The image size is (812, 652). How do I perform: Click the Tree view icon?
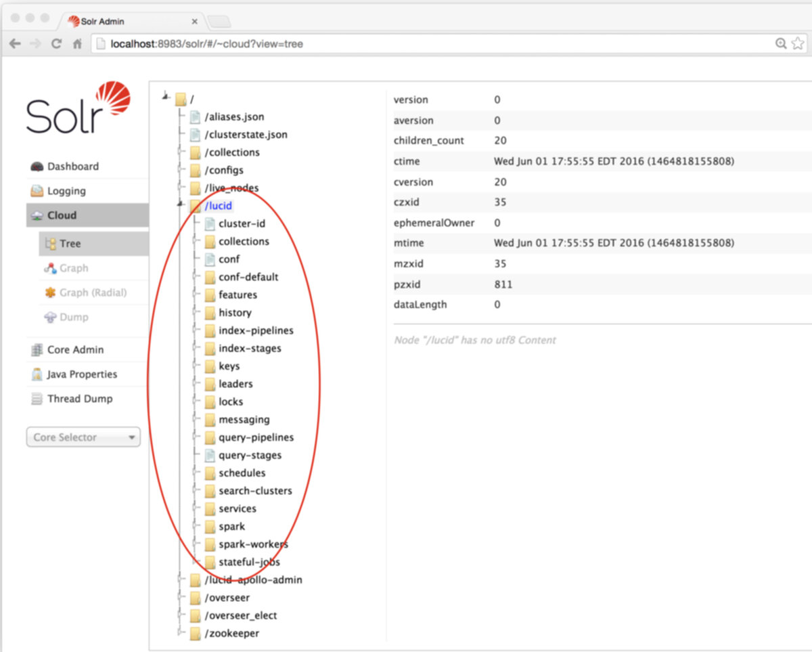(50, 244)
